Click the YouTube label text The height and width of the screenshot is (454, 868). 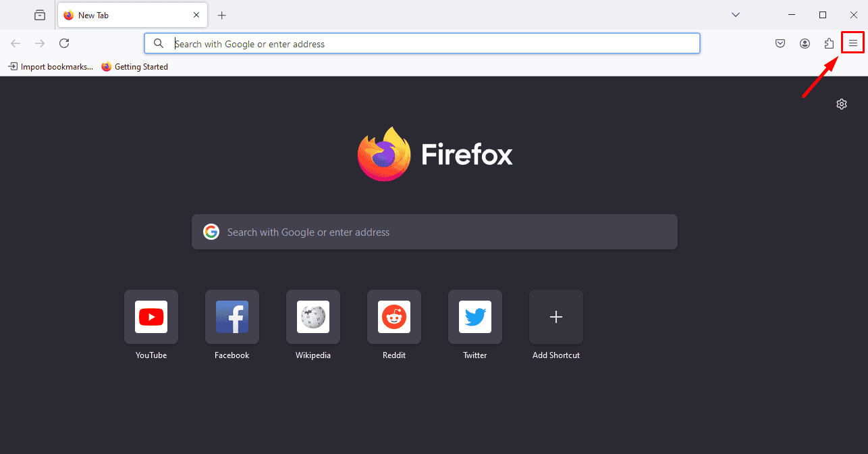point(151,355)
